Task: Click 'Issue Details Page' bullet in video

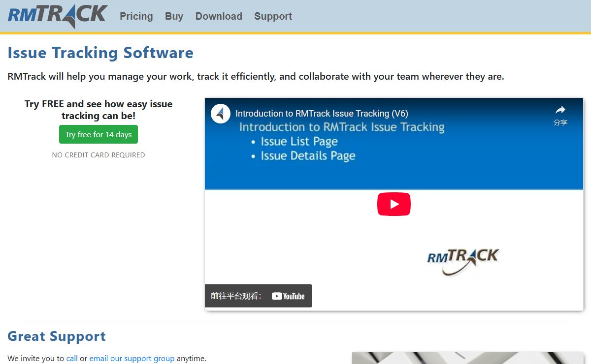Action: [x=308, y=156]
